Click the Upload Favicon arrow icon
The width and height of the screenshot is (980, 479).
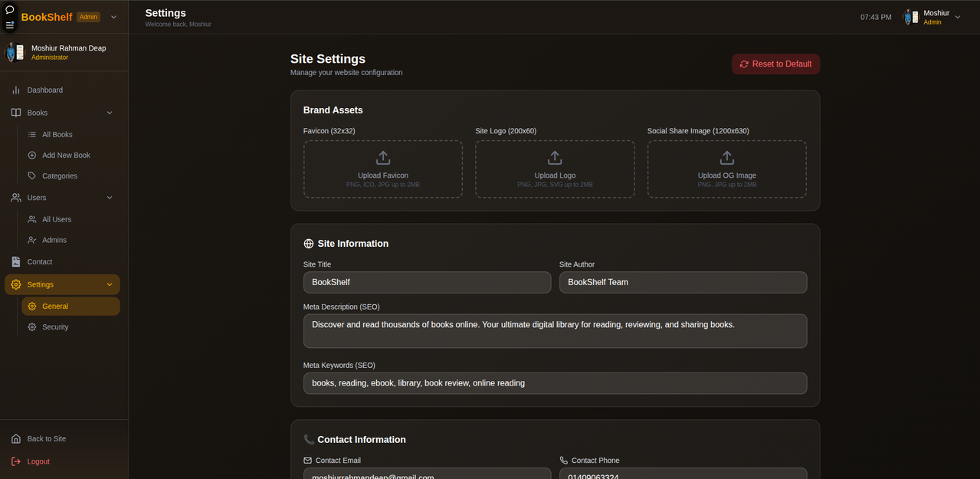383,158
